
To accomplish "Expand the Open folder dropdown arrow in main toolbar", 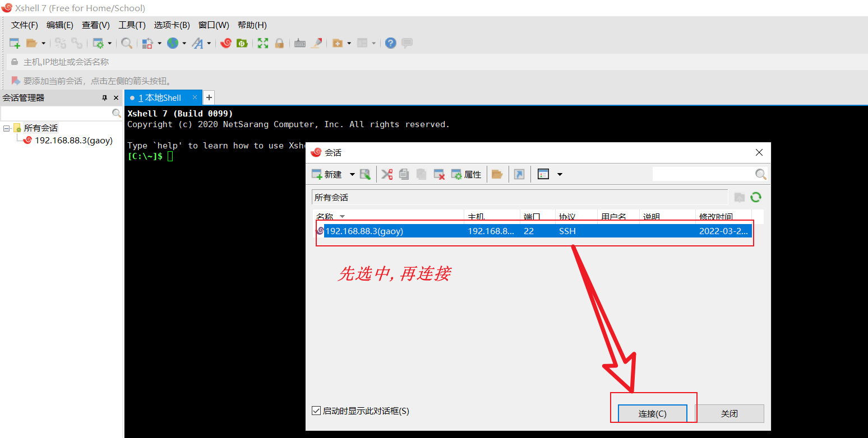I will tap(43, 43).
